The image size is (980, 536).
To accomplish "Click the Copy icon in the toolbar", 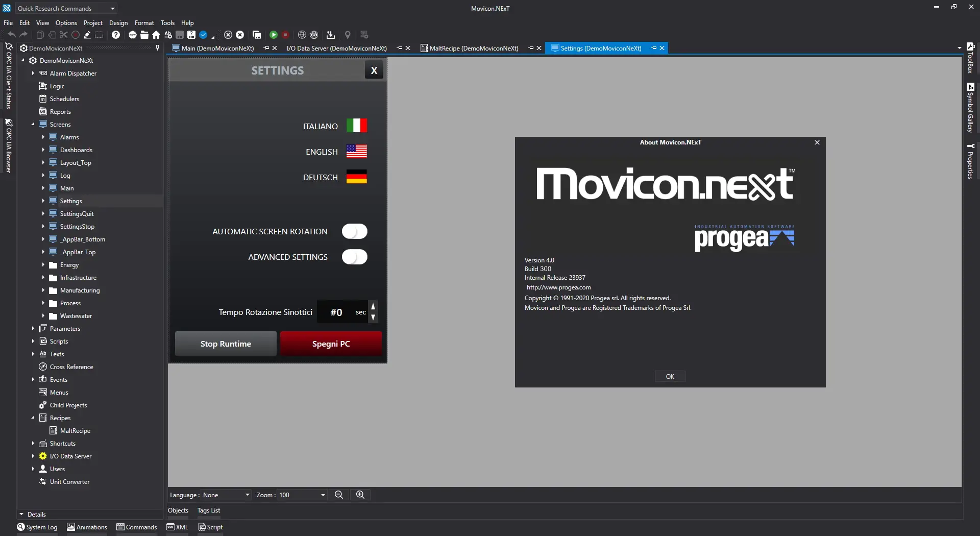I will (40, 35).
